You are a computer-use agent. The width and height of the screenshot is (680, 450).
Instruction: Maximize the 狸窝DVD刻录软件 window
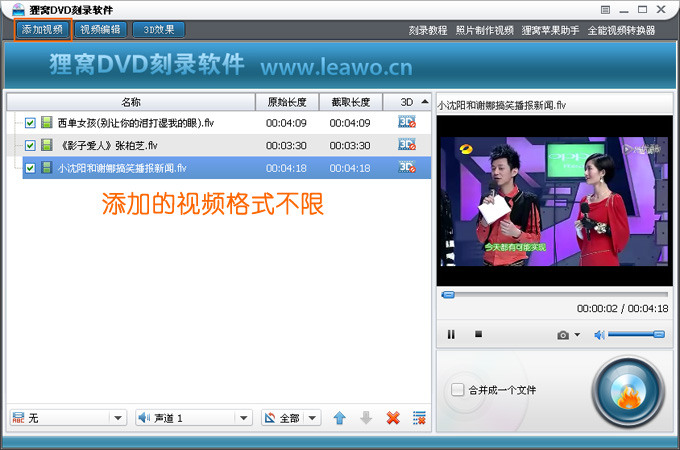pos(642,10)
